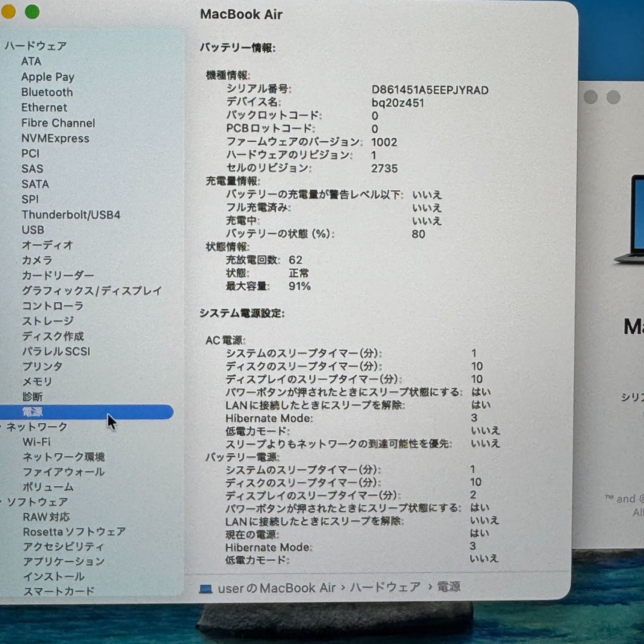This screenshot has width=644, height=644.
Task: Select ATA in the hardware sidebar
Action: [x=31, y=62]
